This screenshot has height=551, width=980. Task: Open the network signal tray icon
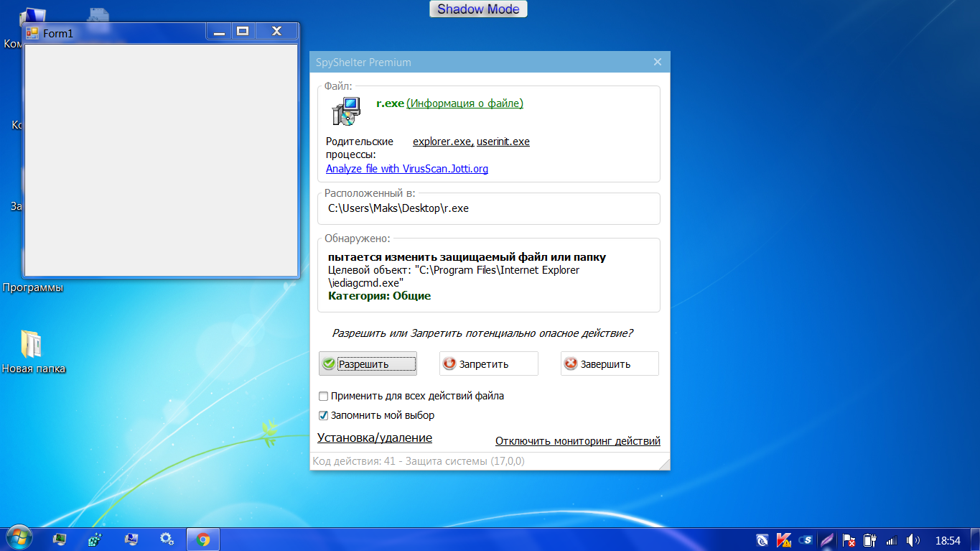pos(892,540)
